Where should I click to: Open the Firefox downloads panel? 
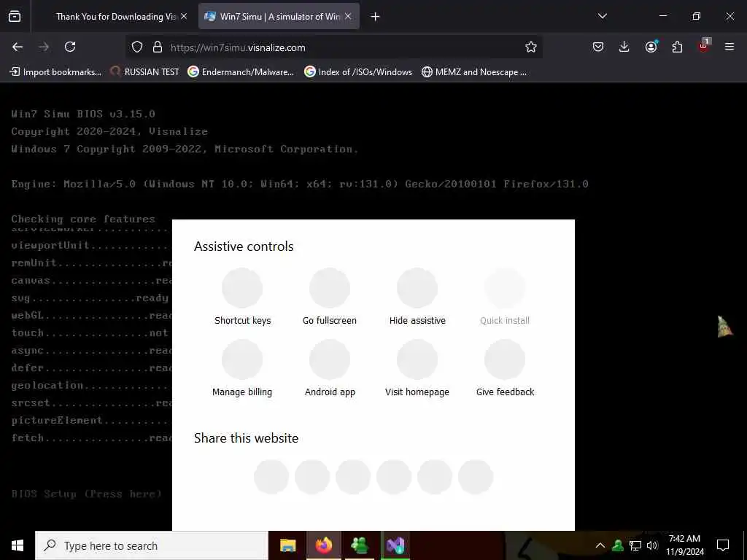tap(624, 47)
